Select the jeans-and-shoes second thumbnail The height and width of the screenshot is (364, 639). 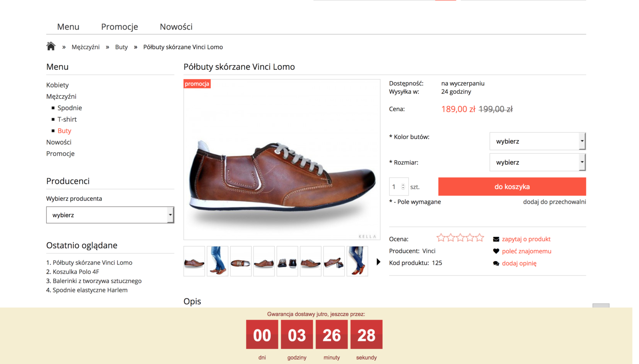(x=217, y=261)
